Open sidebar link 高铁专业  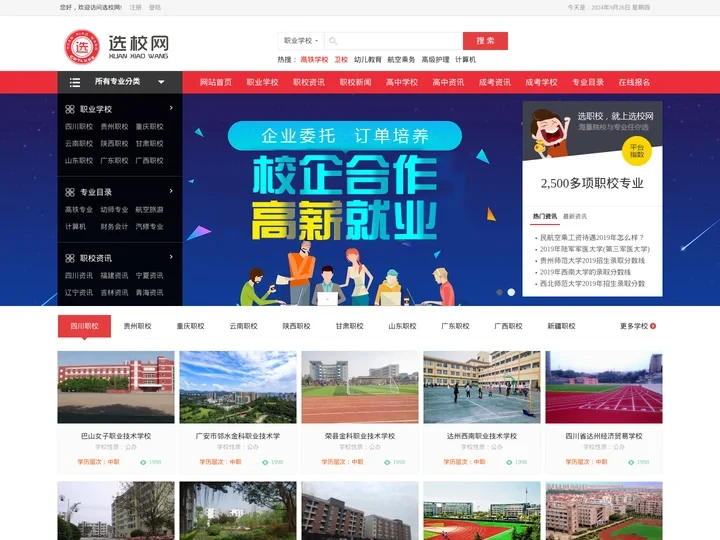[x=79, y=209]
